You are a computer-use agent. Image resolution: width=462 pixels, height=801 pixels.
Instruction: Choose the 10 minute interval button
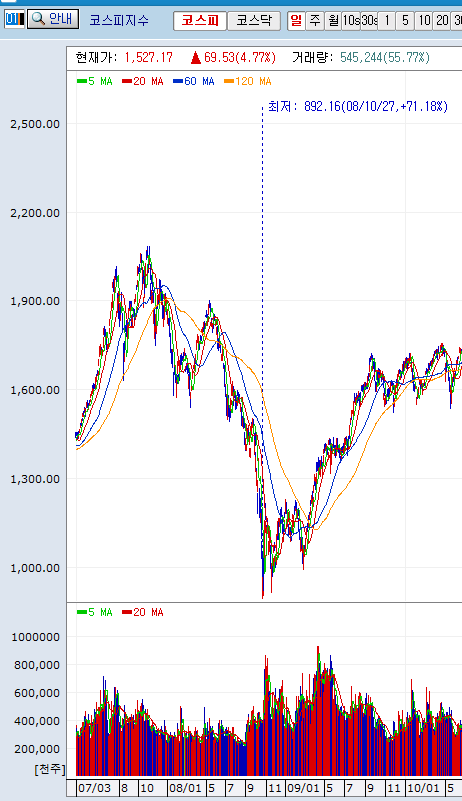pyautogui.click(x=424, y=21)
